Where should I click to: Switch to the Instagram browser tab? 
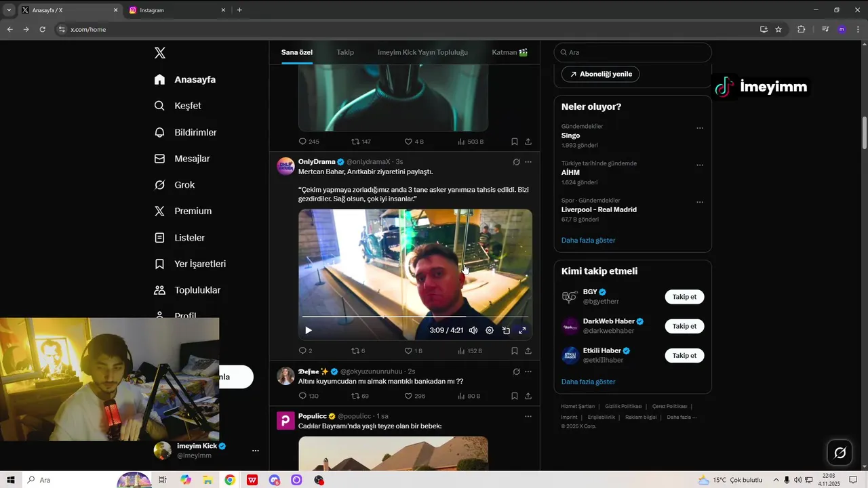point(178,10)
